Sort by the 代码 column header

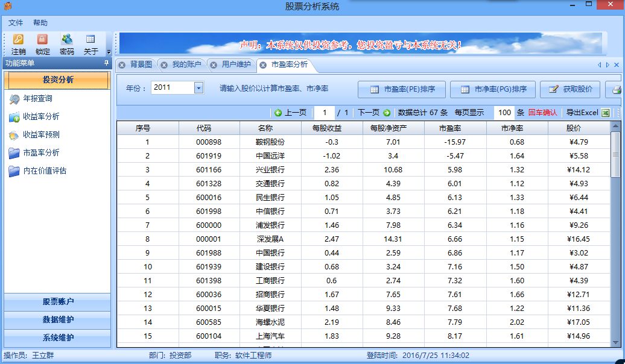[x=209, y=128]
